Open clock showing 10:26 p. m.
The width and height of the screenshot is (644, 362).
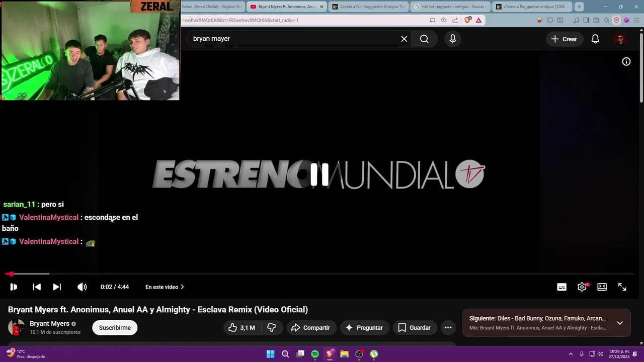[x=619, y=354]
